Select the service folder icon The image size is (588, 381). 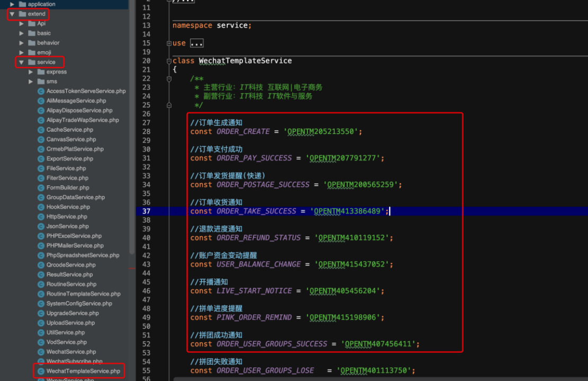[32, 62]
